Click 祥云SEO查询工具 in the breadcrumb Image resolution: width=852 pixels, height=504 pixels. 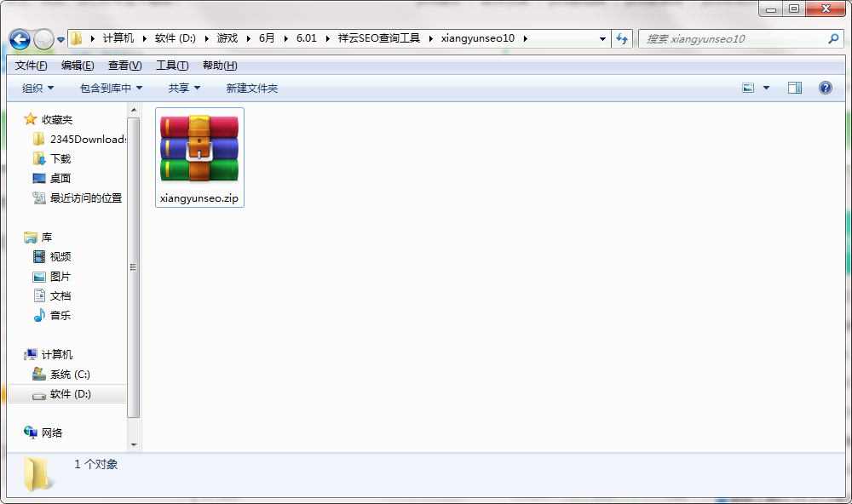pos(379,38)
